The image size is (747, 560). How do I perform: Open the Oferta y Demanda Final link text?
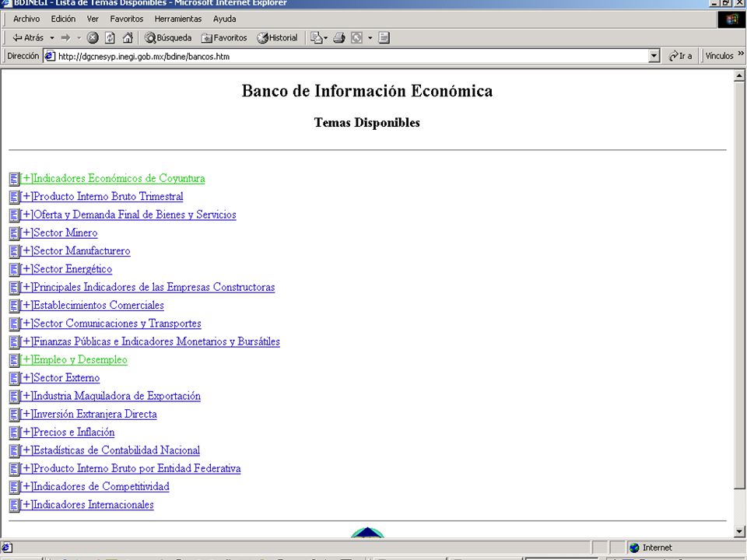135,215
